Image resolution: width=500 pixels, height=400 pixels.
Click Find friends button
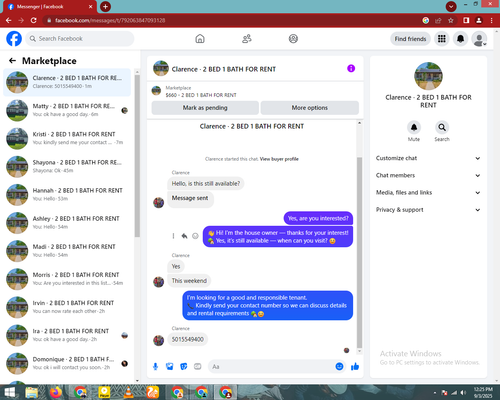[x=410, y=39]
